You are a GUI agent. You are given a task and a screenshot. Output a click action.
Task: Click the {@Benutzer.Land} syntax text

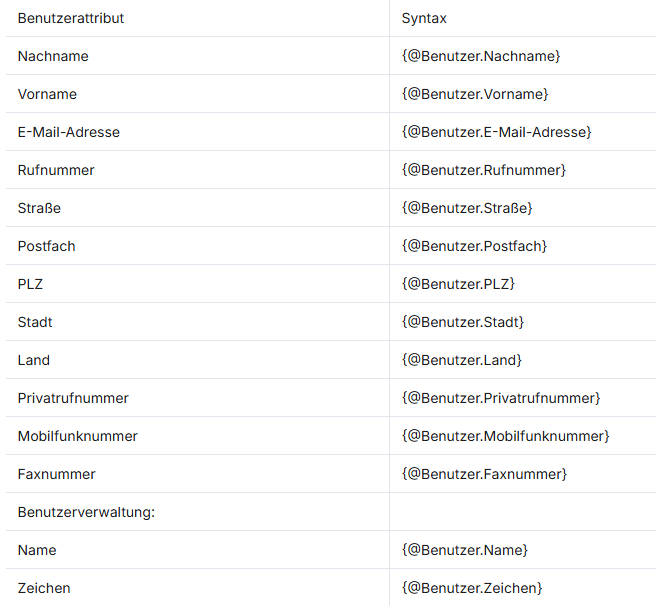coord(462,360)
